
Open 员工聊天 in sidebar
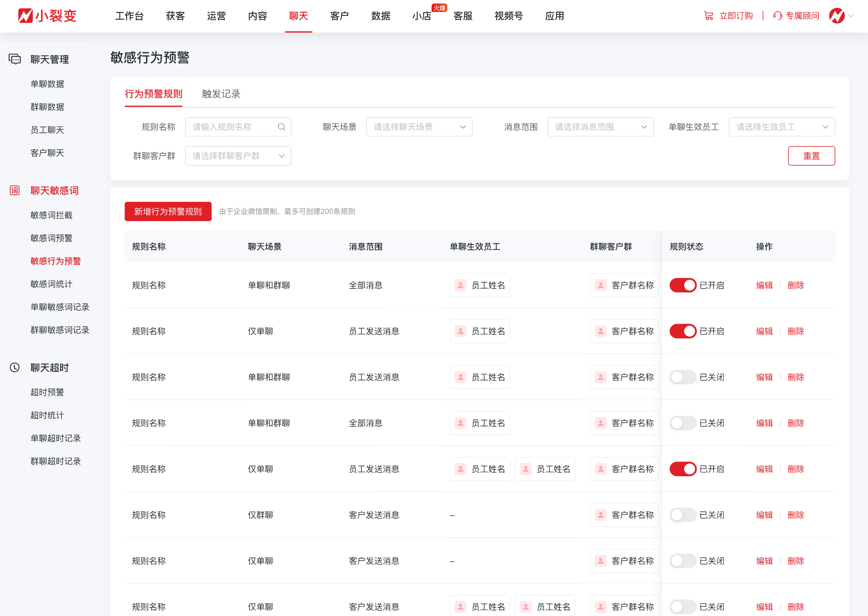[47, 130]
